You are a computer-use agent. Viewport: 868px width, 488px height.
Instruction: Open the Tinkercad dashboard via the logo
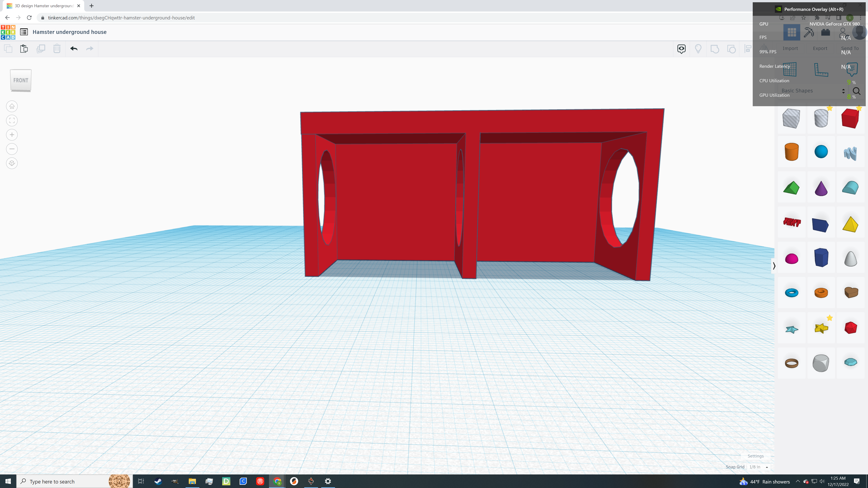(8, 32)
